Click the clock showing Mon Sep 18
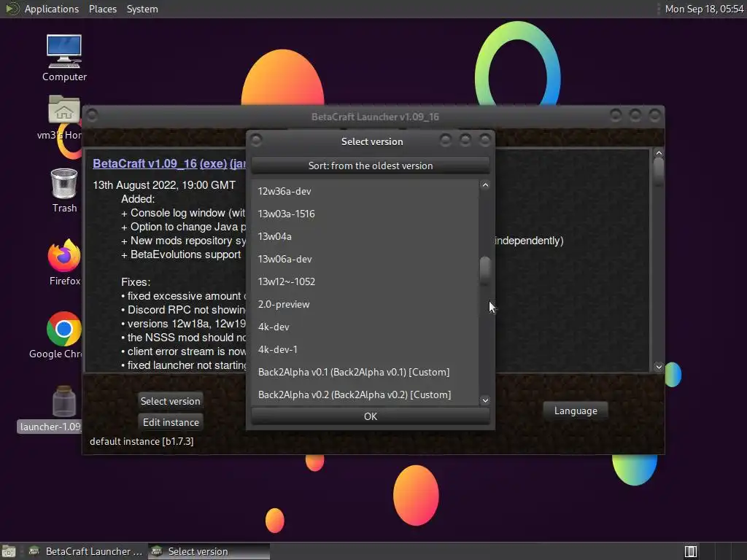The height and width of the screenshot is (560, 747). [x=704, y=9]
